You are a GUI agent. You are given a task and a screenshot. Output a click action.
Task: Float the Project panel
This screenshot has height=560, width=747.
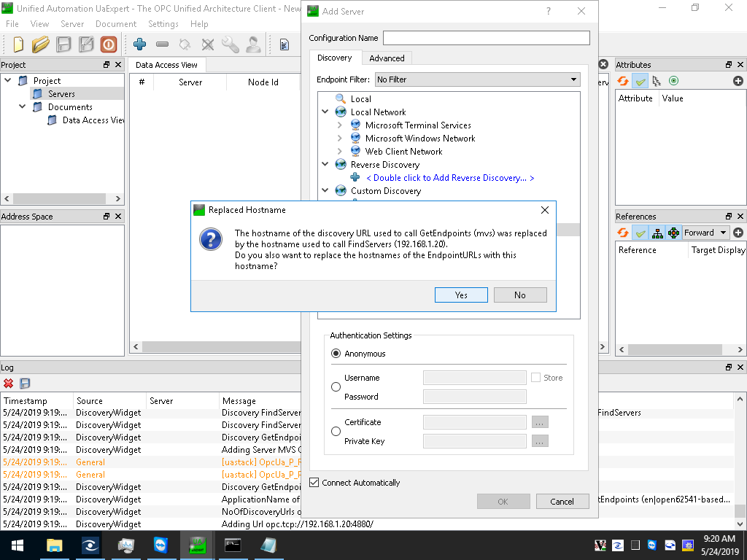pos(107,64)
